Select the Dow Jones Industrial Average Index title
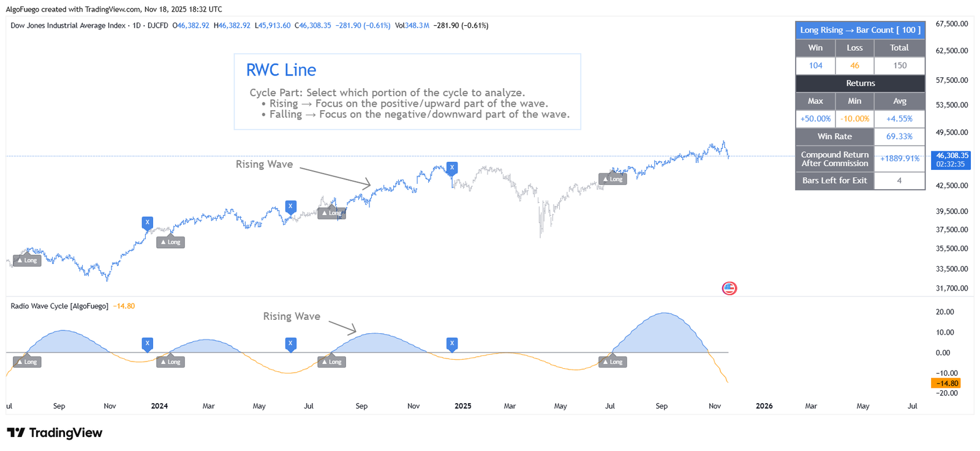Viewport: 980px width, 451px height. [68, 26]
